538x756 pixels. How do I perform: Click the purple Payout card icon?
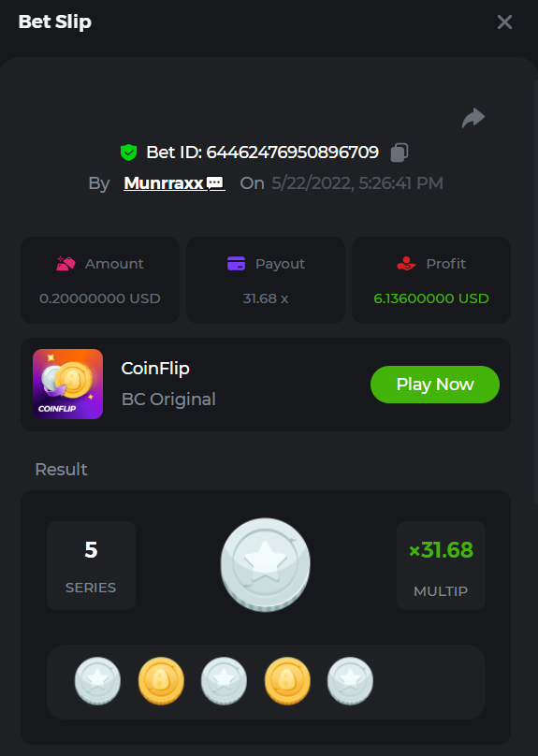click(236, 263)
